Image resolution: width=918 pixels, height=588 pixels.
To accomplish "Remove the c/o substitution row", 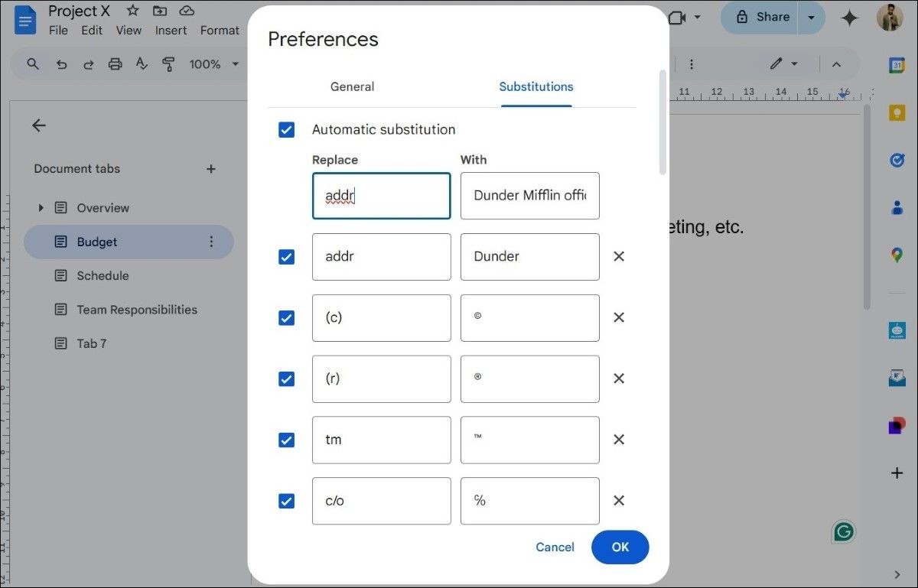I will coord(619,501).
